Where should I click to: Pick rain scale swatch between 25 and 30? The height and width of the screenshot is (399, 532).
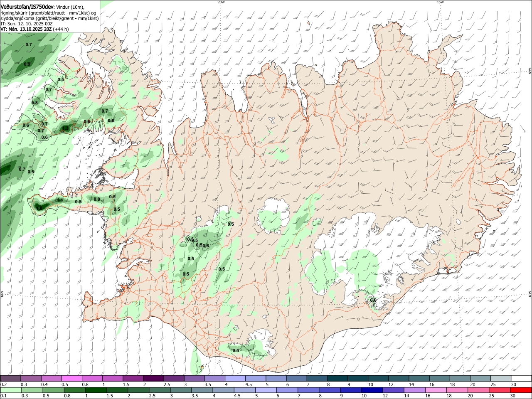500,390
